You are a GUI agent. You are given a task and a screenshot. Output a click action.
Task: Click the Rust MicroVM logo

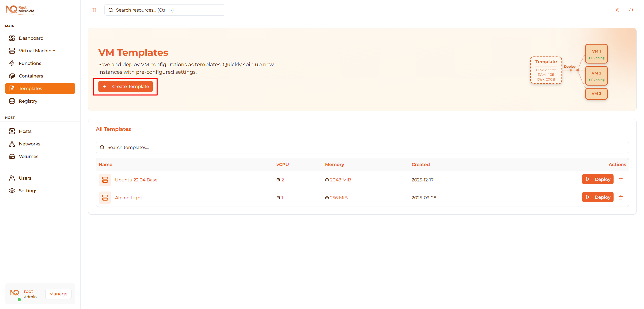20,10
